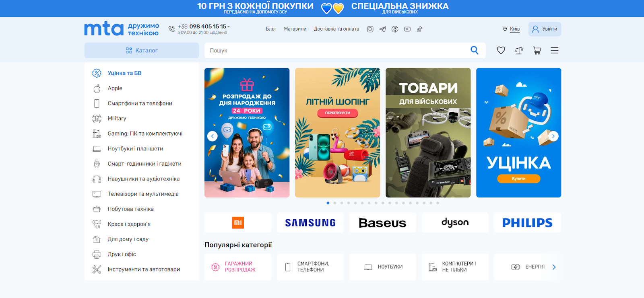The height and width of the screenshot is (298, 644).
Task: Open the product comparison scales icon
Action: [519, 50]
